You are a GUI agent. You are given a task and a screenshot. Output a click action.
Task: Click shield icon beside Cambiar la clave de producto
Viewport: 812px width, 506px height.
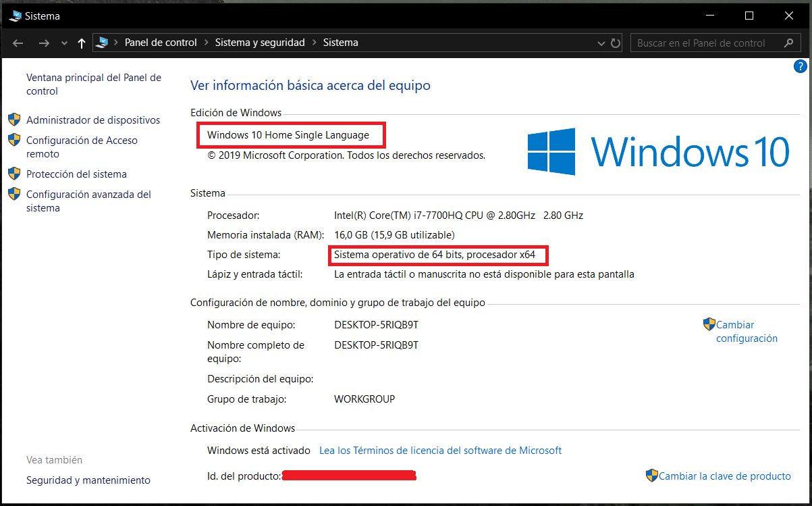651,476
